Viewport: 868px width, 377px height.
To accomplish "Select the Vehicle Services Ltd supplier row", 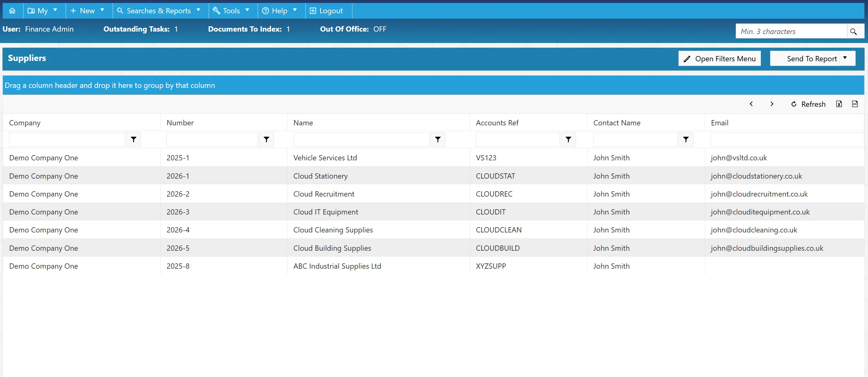I will 433,158.
